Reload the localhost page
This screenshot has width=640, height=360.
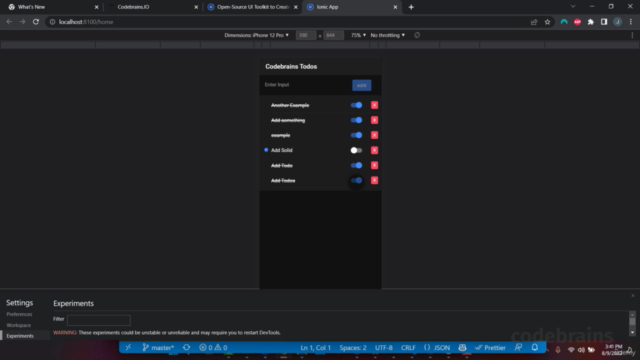[36, 22]
